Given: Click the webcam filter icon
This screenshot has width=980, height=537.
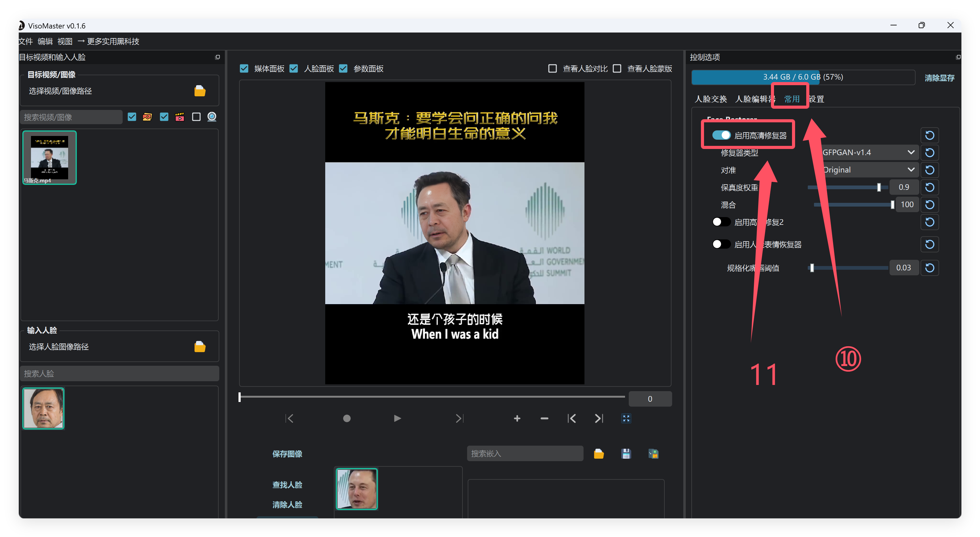Looking at the screenshot, I should click(212, 117).
